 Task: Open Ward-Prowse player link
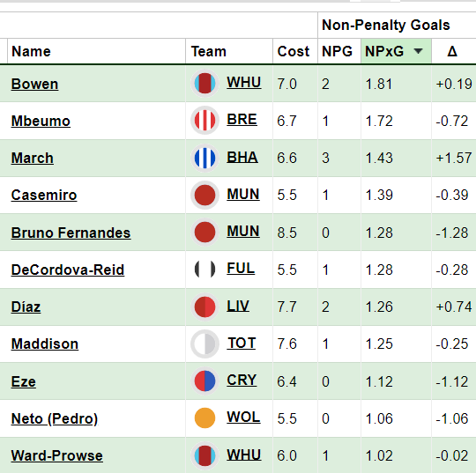pyautogui.click(x=56, y=455)
